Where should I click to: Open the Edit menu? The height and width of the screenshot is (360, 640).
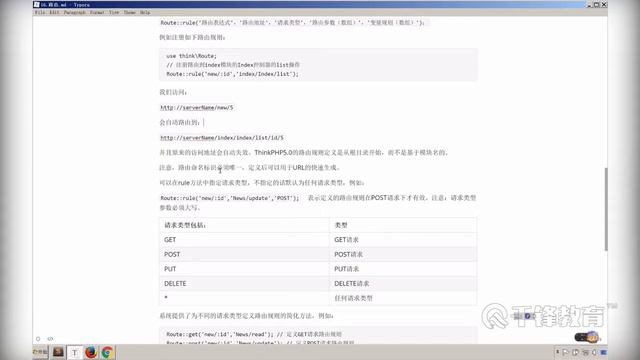(x=54, y=13)
